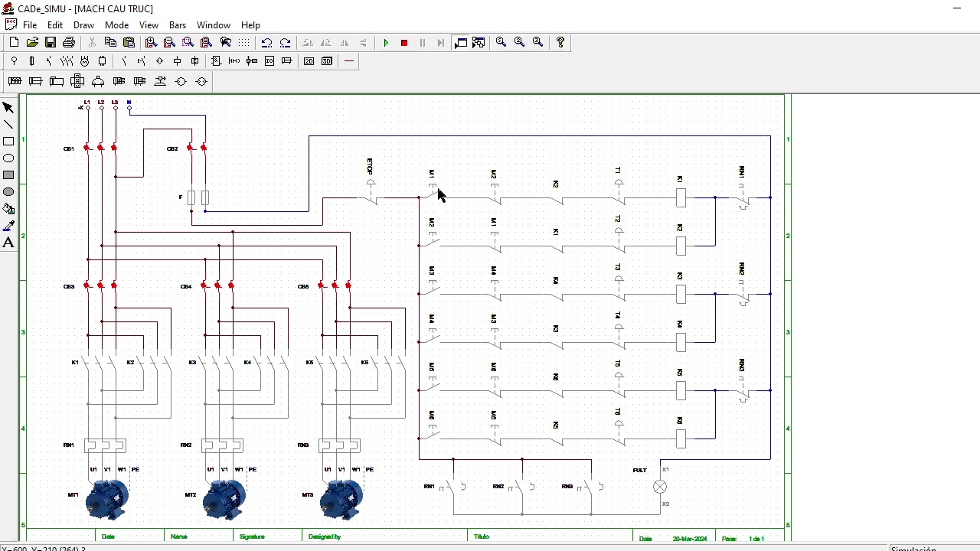Viewport: 980px width, 551px height.
Task: Select the text tool labeled A
Action: tap(8, 243)
